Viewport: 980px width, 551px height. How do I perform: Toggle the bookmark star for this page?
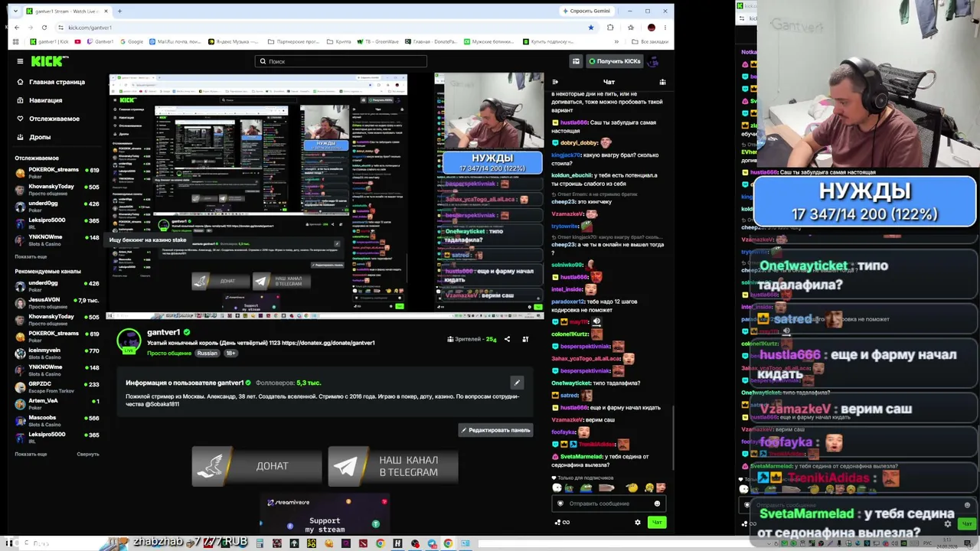590,28
